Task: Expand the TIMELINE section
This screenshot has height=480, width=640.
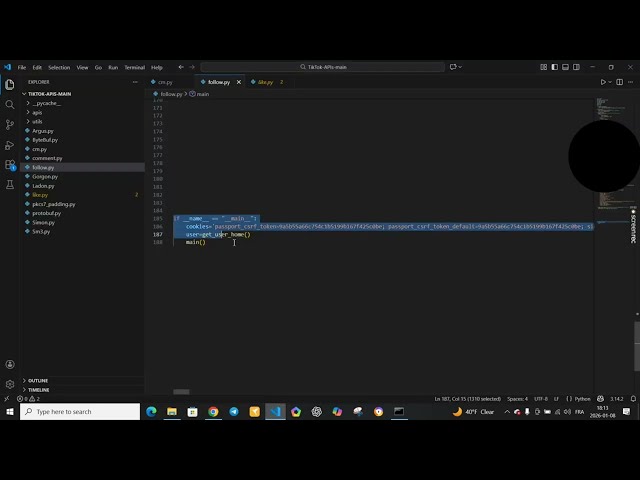Action: pyautogui.click(x=37, y=390)
